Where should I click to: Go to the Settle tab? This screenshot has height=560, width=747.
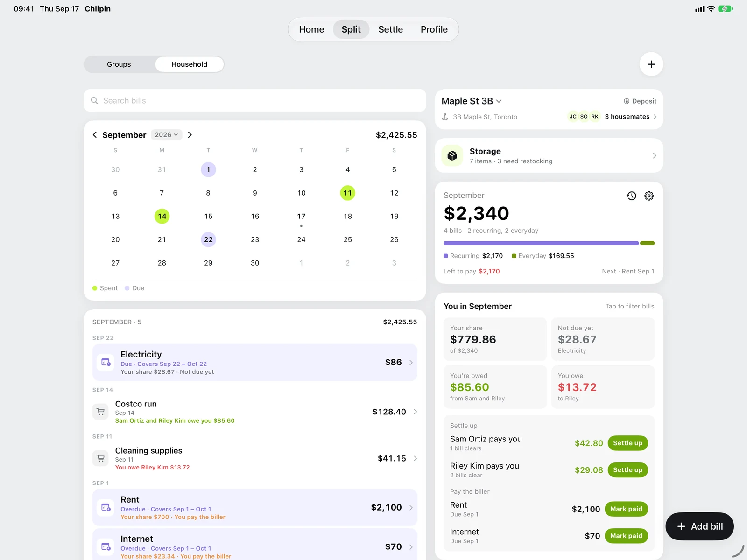(x=390, y=29)
